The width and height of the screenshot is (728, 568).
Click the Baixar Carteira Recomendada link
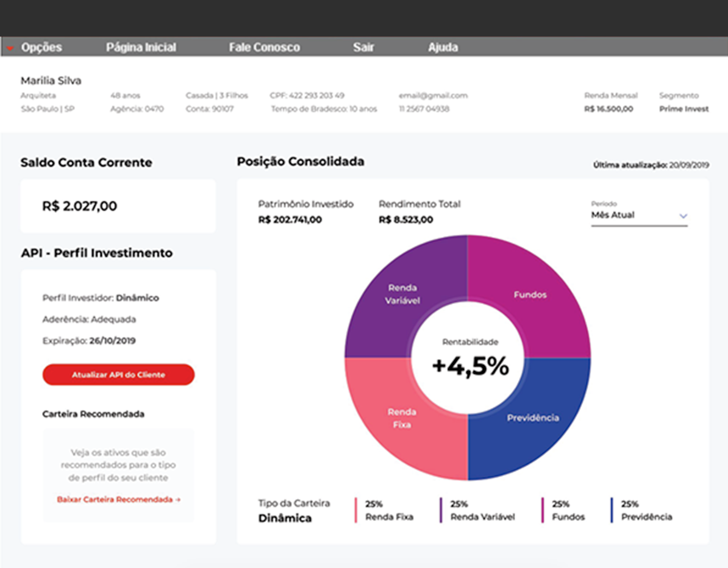(118, 499)
